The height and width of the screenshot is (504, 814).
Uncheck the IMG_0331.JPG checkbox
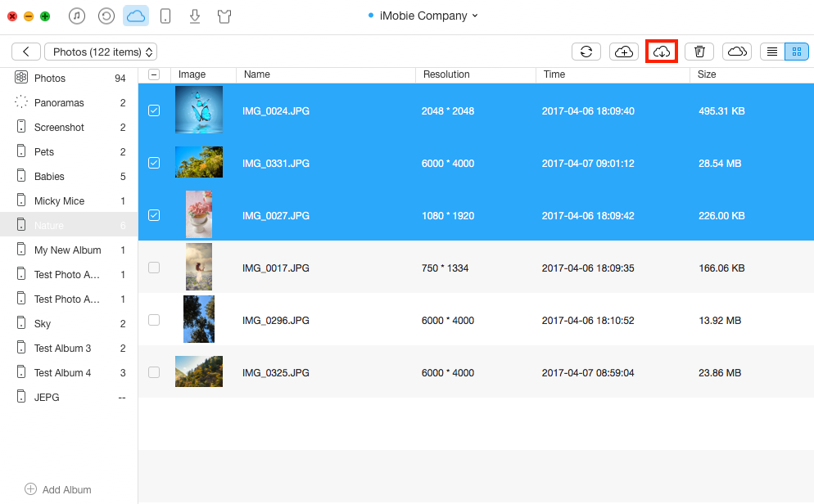pyautogui.click(x=154, y=163)
